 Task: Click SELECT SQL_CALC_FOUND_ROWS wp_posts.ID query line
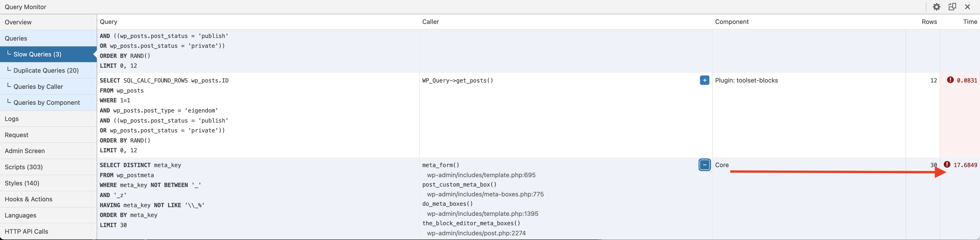point(164,80)
